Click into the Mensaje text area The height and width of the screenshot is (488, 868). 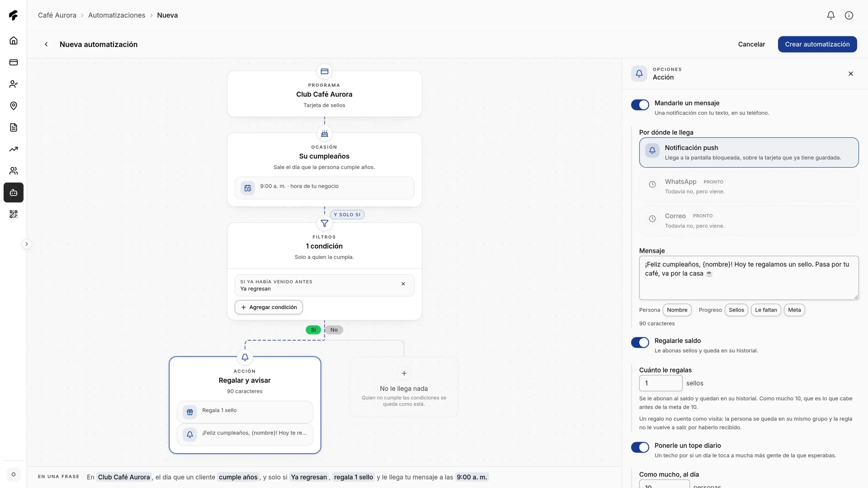pos(749,278)
